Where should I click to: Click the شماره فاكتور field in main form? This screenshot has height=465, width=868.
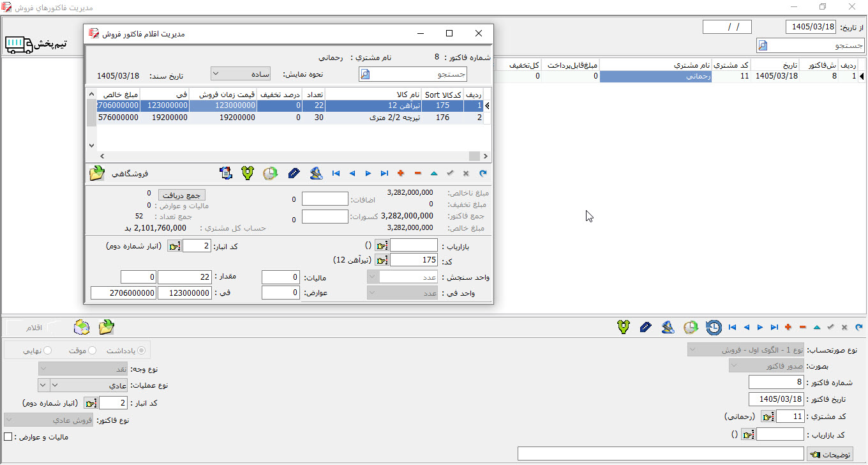click(x=776, y=382)
